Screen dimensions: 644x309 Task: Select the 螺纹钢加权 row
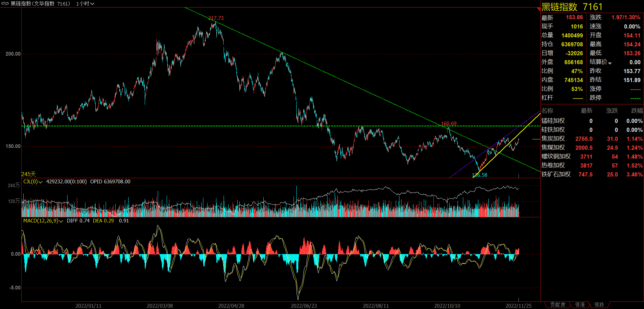pos(592,157)
